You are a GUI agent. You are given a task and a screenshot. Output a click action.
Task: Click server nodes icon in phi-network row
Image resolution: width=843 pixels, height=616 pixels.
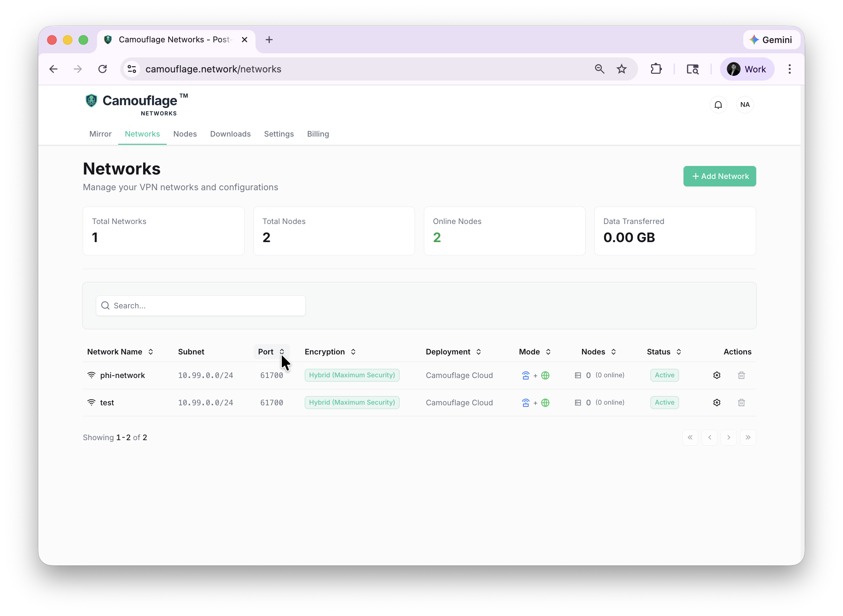pyautogui.click(x=578, y=375)
